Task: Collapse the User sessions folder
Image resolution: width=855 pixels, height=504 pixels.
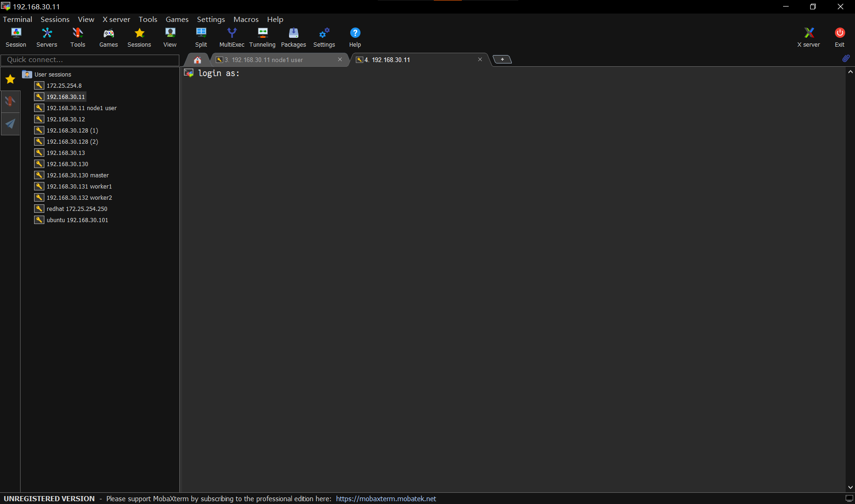Action: [x=27, y=75]
